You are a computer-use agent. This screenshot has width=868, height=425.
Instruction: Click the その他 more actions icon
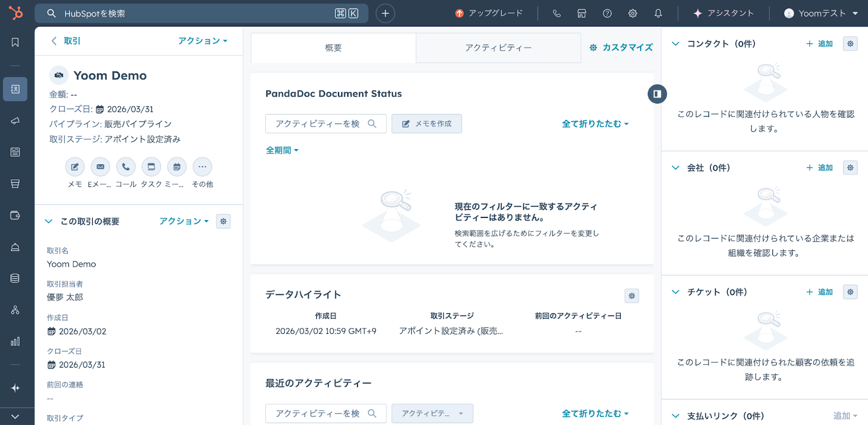pyautogui.click(x=202, y=167)
